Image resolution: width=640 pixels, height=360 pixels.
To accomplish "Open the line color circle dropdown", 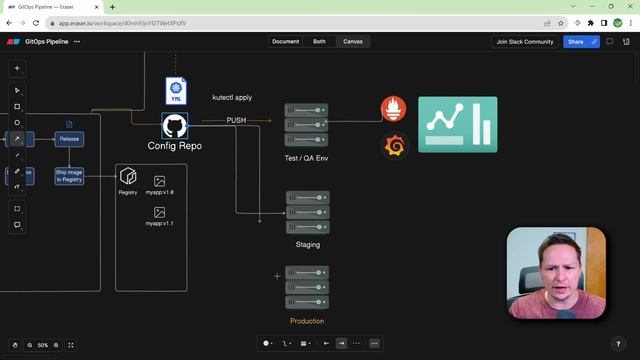I will tap(268, 344).
